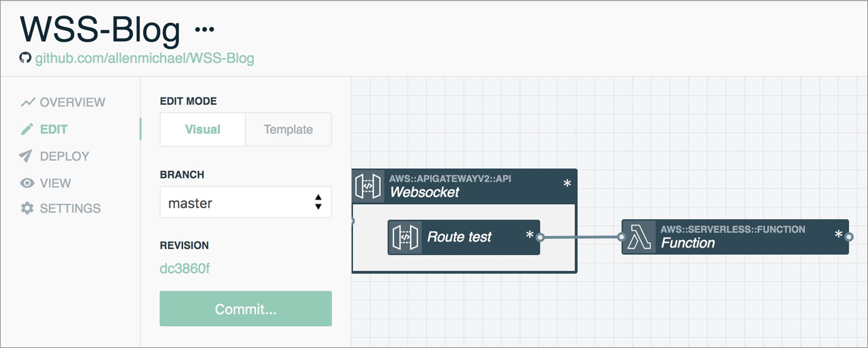Select the Route test node
The width and height of the screenshot is (868, 348).
pos(464,237)
